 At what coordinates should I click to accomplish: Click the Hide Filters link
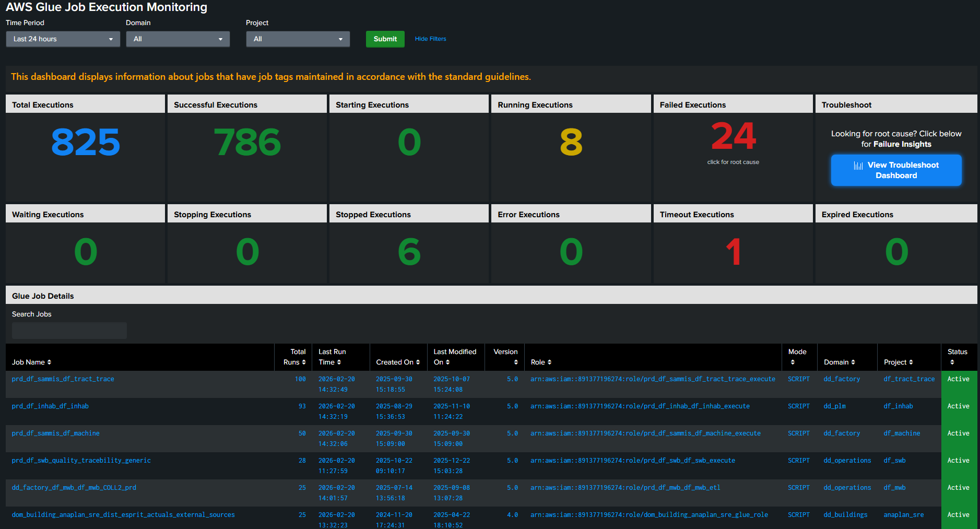pyautogui.click(x=431, y=39)
